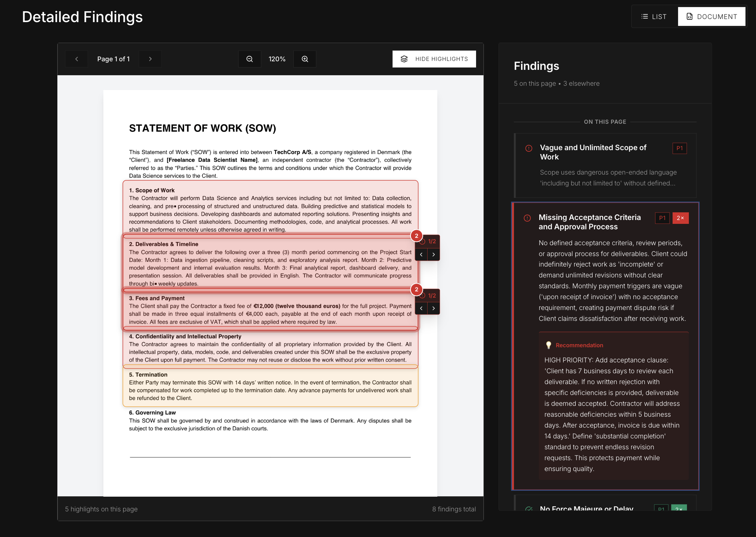
Task: Click alert icon on Vague Scope finding
Action: [x=528, y=148]
